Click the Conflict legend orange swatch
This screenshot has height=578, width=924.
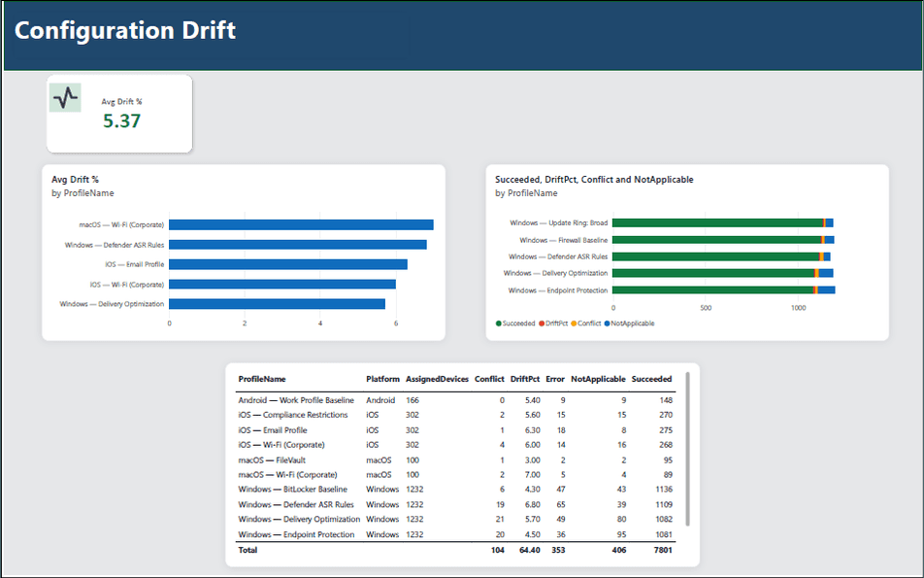pos(574,323)
